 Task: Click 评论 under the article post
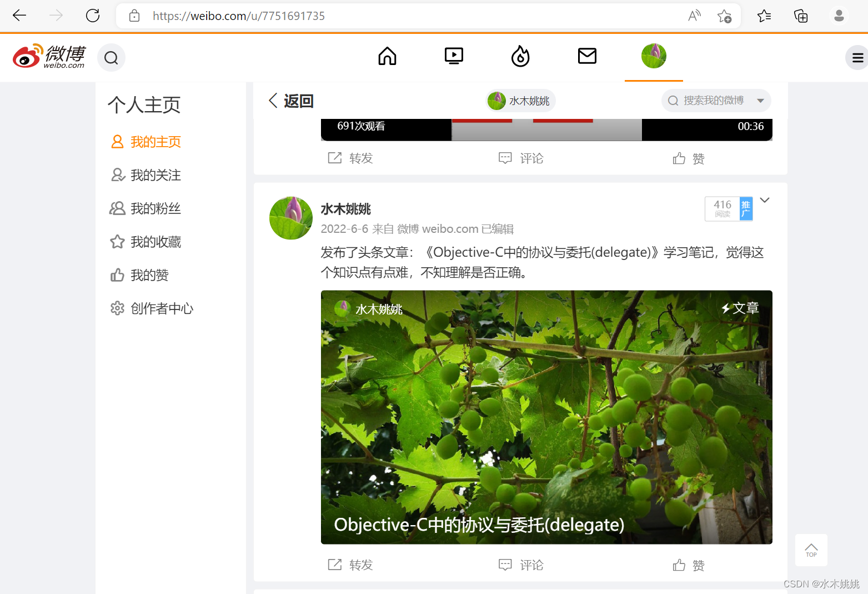521,565
